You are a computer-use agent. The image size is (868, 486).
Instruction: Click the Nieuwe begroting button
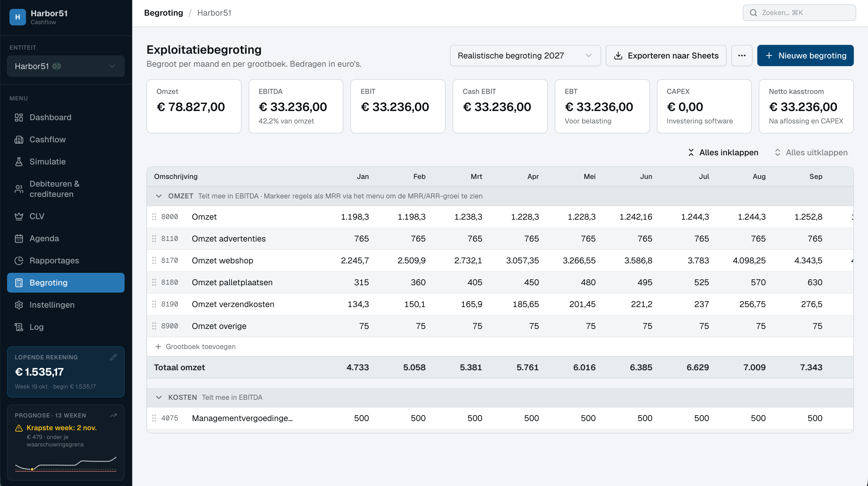click(805, 56)
